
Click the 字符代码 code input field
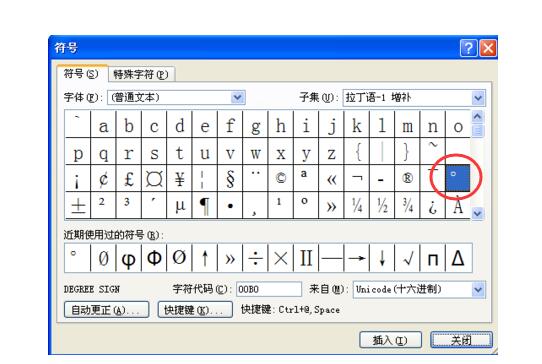pyautogui.click(x=269, y=289)
